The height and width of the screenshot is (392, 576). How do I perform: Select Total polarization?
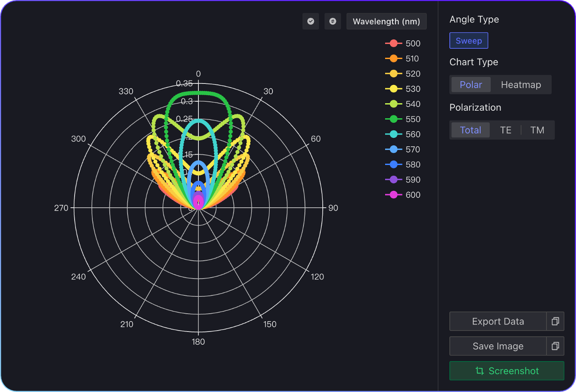pos(470,130)
